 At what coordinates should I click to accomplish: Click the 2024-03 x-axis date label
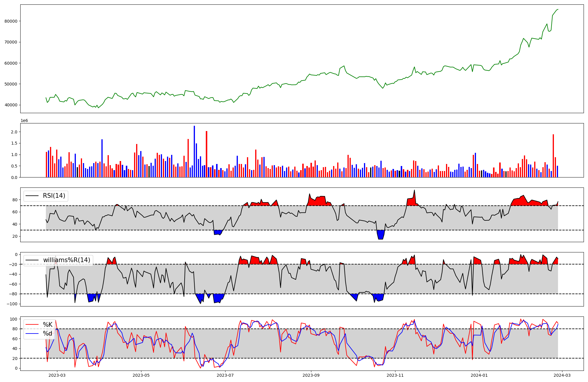562,375
